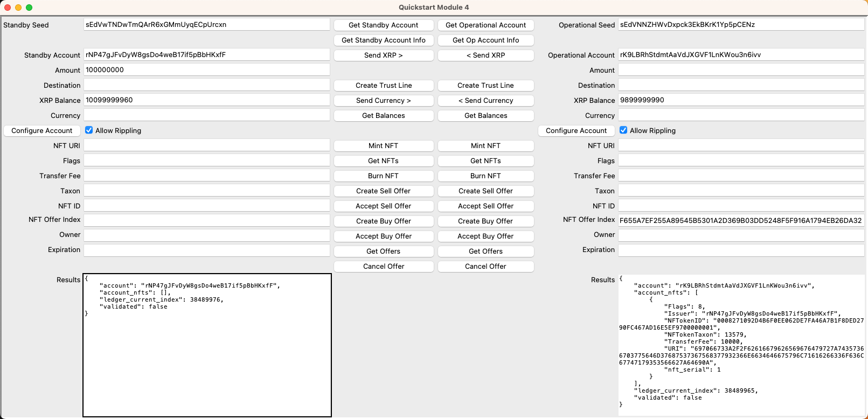This screenshot has width=868, height=419.
Task: Click the operational NFT Offer Index field
Action: point(741,220)
